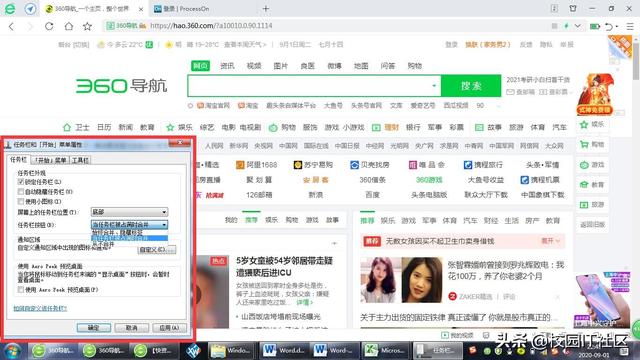Select the highlighted taskbar-buttons list option
This screenshot has width=640, height=360.
[x=129, y=238]
